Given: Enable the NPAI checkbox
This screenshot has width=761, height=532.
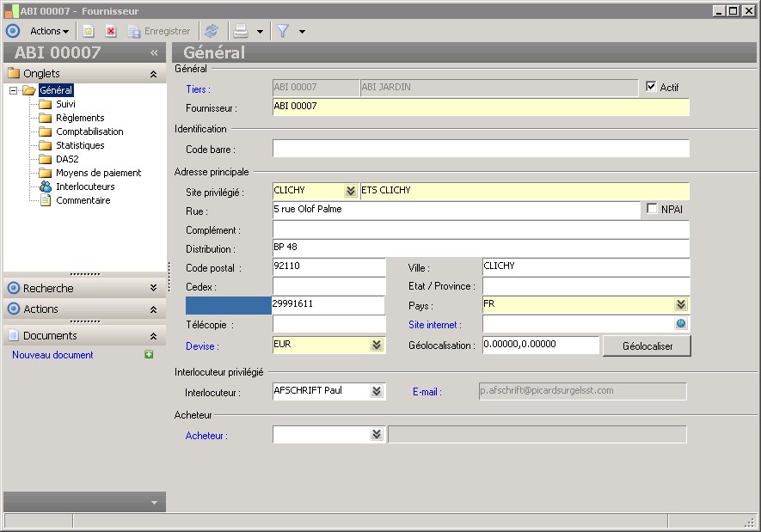Looking at the screenshot, I should coord(652,209).
